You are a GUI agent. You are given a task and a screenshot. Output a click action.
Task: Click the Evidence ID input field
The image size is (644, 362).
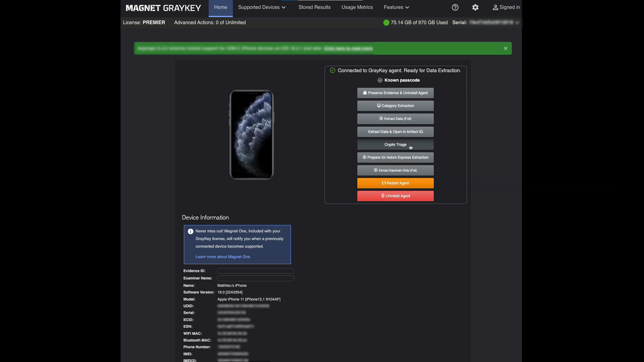pos(255,271)
